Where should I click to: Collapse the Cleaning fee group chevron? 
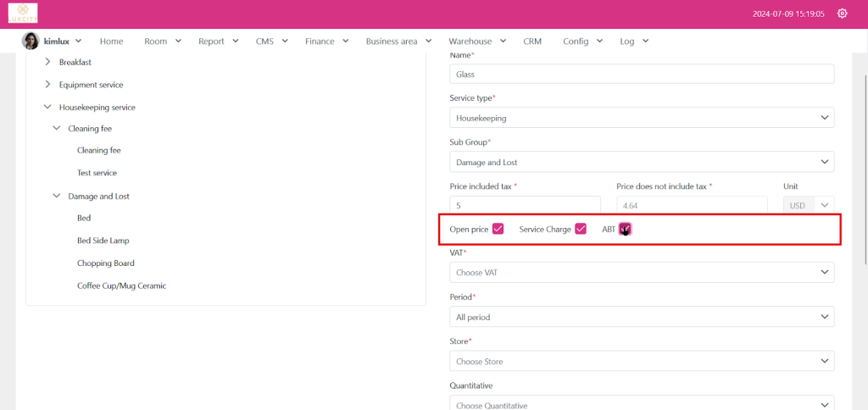click(57, 129)
